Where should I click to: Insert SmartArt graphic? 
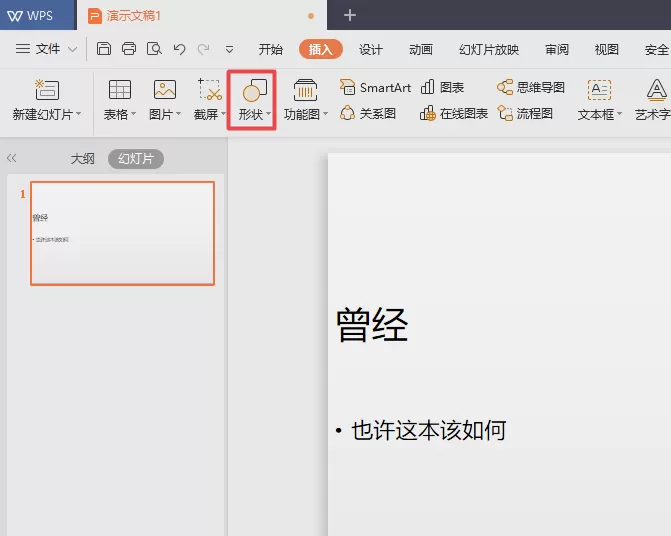coord(375,88)
